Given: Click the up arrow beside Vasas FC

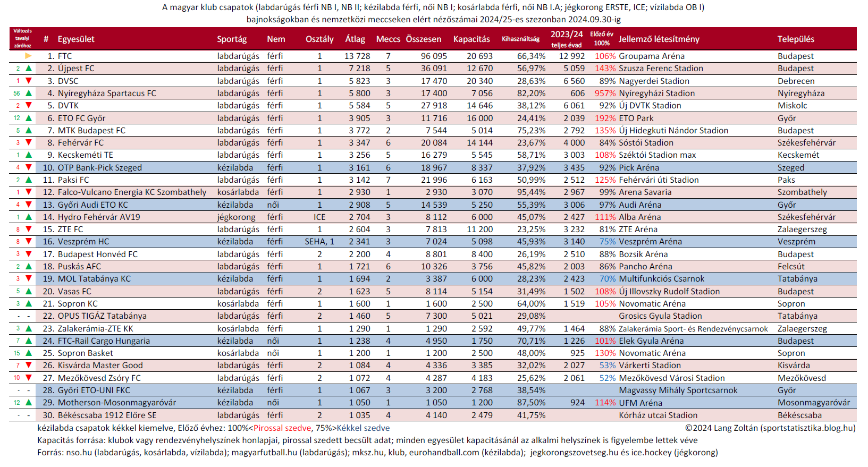Looking at the screenshot, I should [29, 291].
